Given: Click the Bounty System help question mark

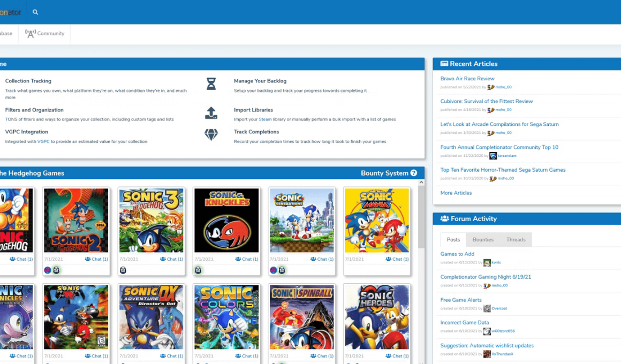Looking at the screenshot, I should (413, 173).
